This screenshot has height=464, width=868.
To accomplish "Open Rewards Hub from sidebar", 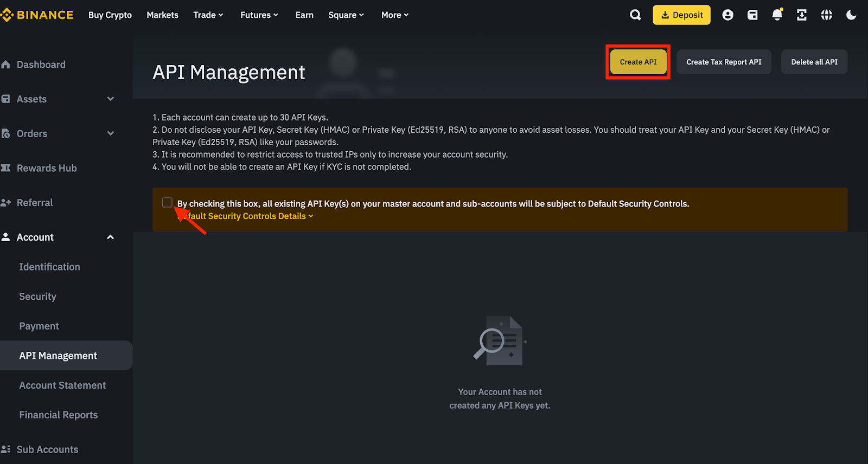I will (47, 168).
